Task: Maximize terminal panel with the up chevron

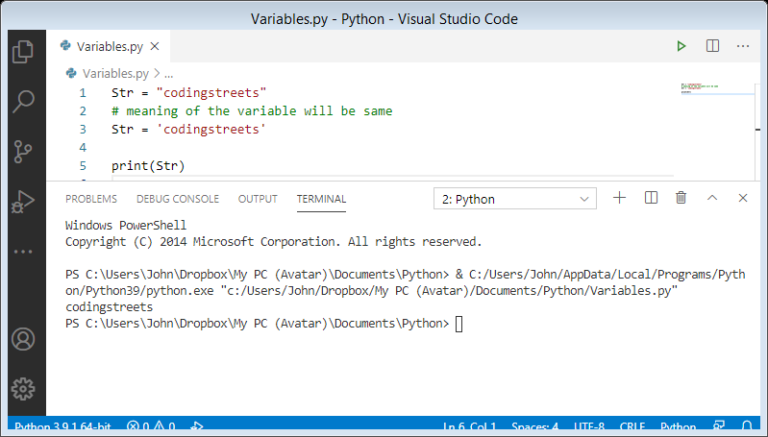Action: 712,198
